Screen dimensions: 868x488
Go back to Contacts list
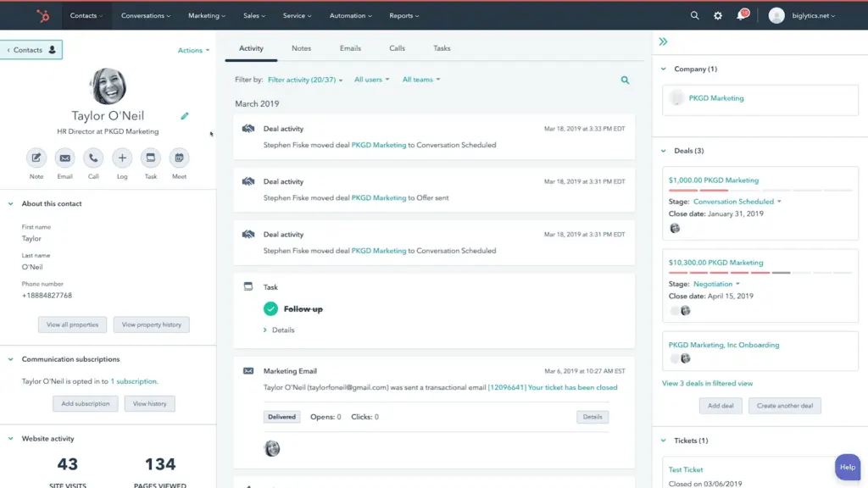click(x=31, y=50)
